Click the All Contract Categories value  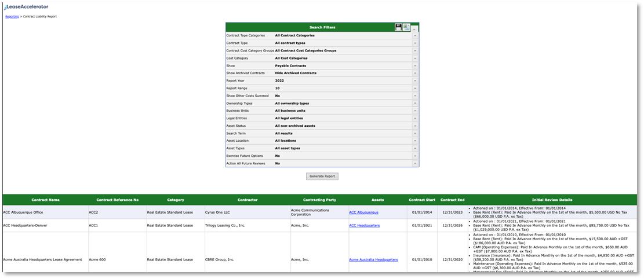295,35
